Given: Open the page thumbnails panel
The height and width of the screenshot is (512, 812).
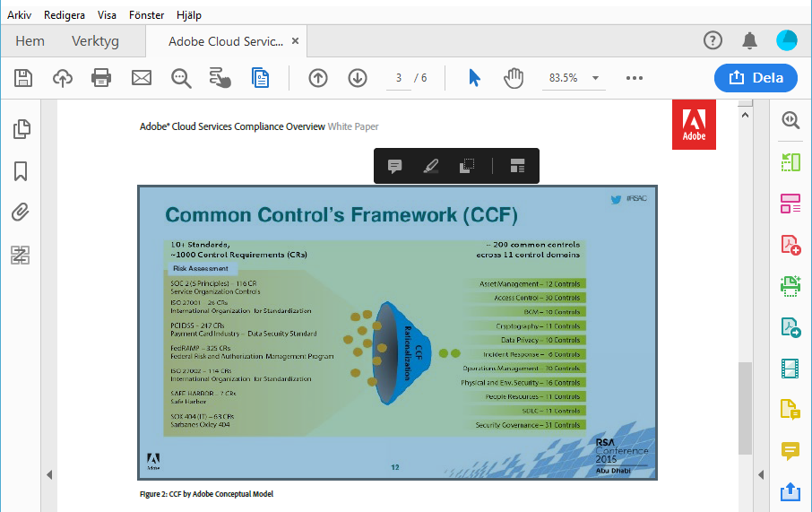Looking at the screenshot, I should [x=22, y=129].
